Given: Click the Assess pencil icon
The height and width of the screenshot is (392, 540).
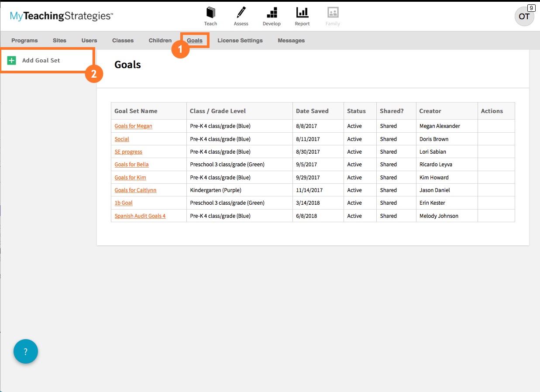Looking at the screenshot, I should (241, 12).
